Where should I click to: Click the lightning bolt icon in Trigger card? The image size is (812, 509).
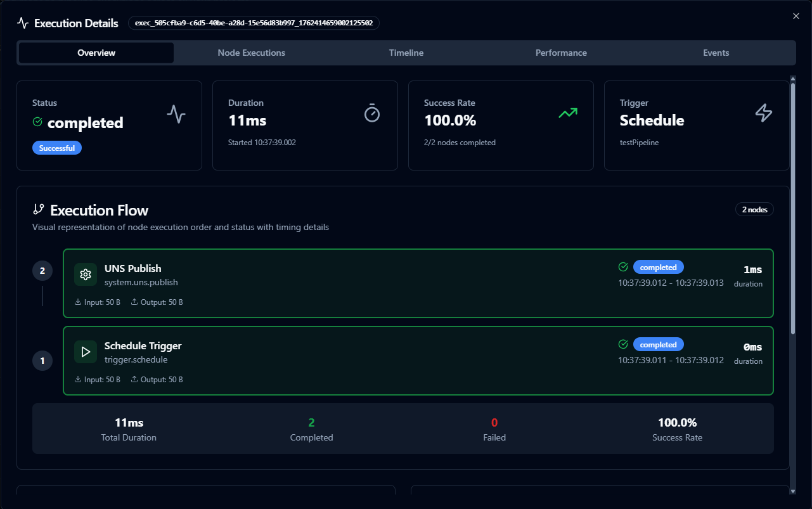pyautogui.click(x=764, y=113)
